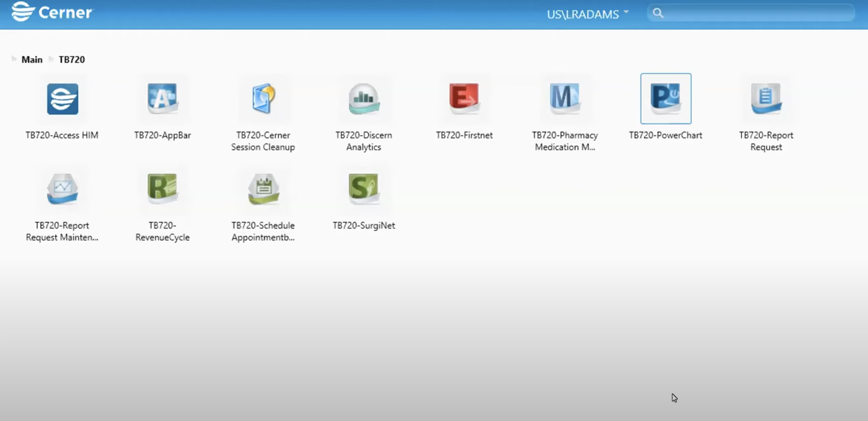Image resolution: width=868 pixels, height=421 pixels.
Task: Launch the TB720-SurgiNet icon
Action: pyautogui.click(x=364, y=189)
